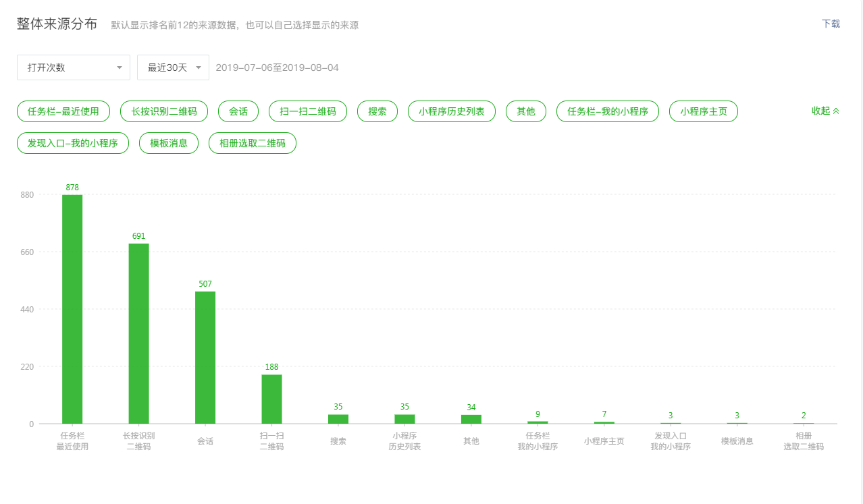Click the 其他 x-axis label
The width and height of the screenshot is (863, 504).
click(471, 441)
